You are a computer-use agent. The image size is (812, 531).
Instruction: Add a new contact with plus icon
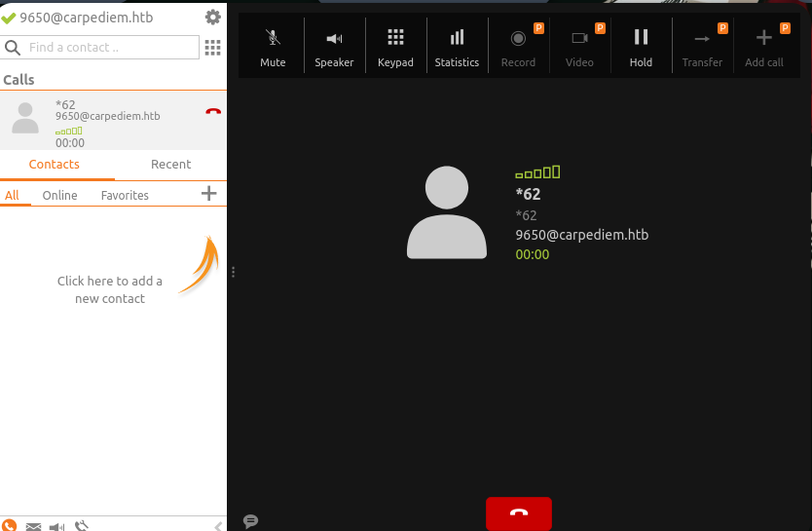208,194
